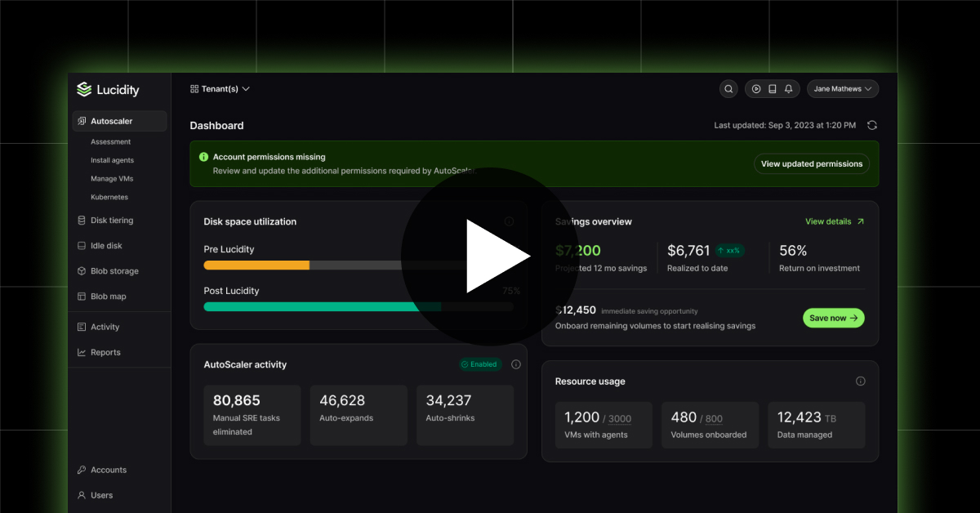The image size is (980, 513).
Task: Click 'Account permissions missing' alert title
Action: pos(269,157)
